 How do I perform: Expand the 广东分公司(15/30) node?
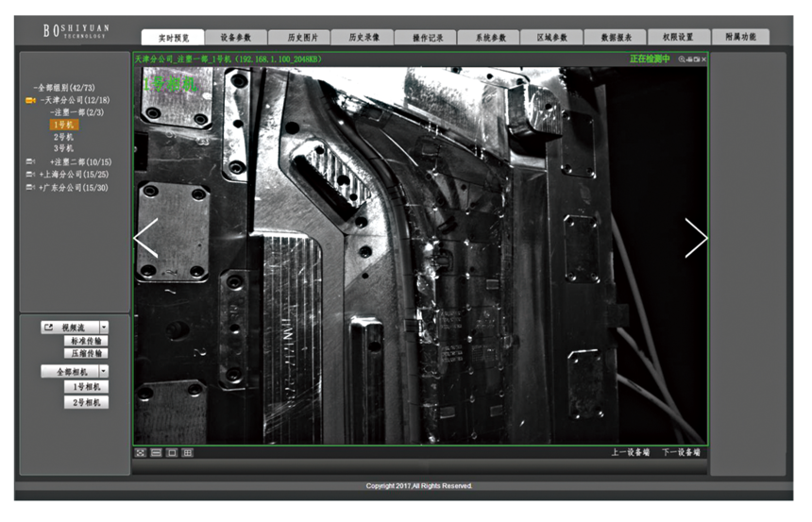pyautogui.click(x=74, y=188)
